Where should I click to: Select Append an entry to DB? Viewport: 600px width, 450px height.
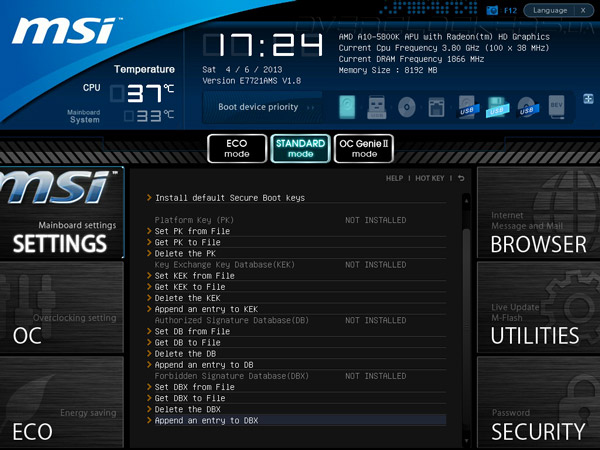coord(297,364)
